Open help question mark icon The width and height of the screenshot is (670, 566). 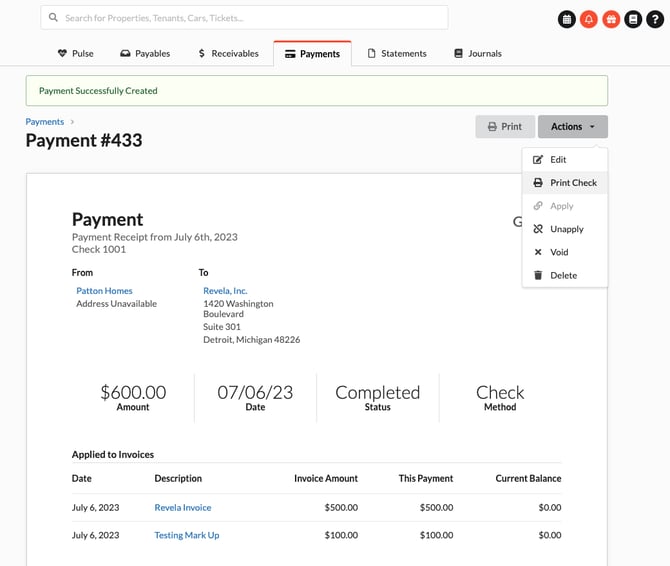click(x=655, y=19)
